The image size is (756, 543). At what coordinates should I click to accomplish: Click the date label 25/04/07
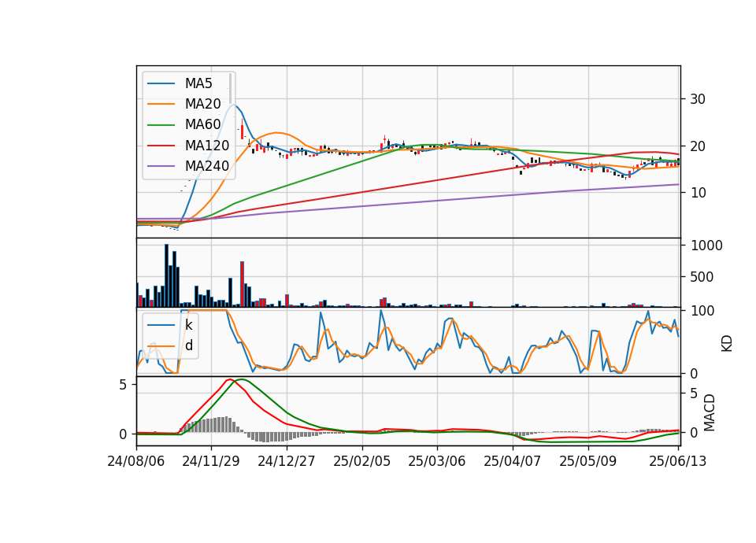tap(512, 461)
